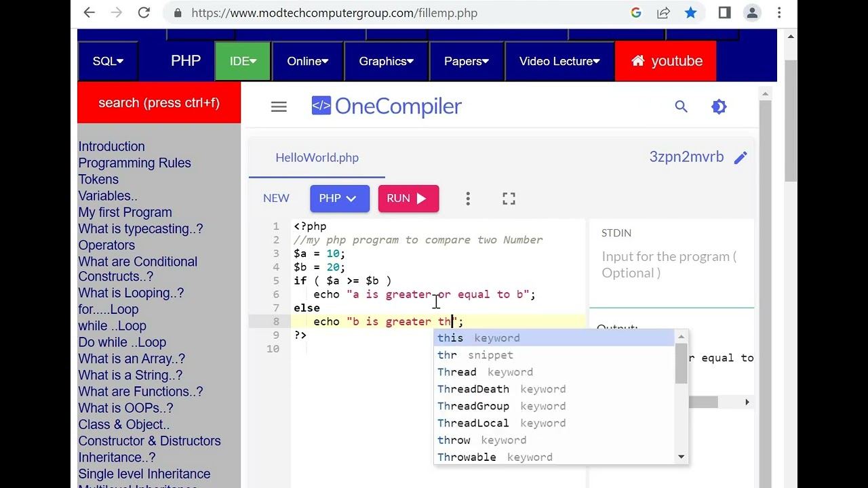Go forward with the browser forward arrow
The image size is (868, 488).
pyautogui.click(x=117, y=13)
